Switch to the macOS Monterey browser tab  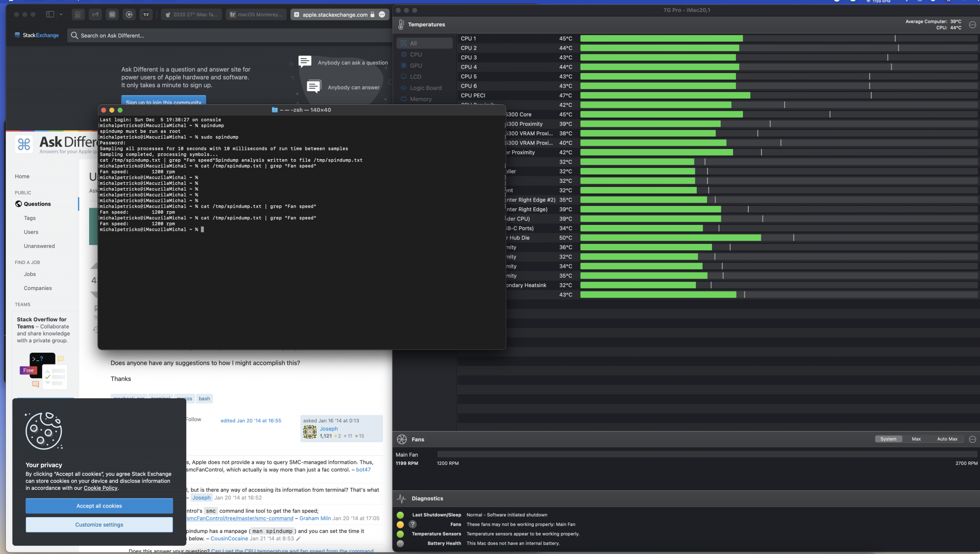pos(256,15)
